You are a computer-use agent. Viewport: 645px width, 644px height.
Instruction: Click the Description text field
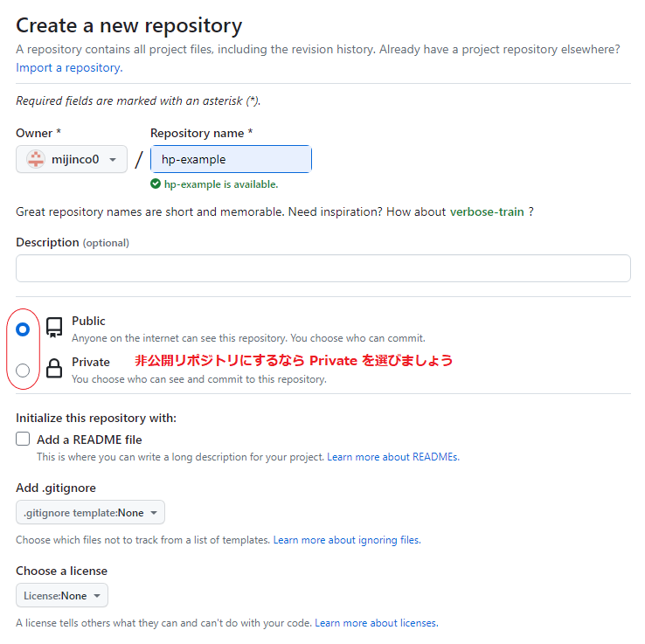(322, 268)
